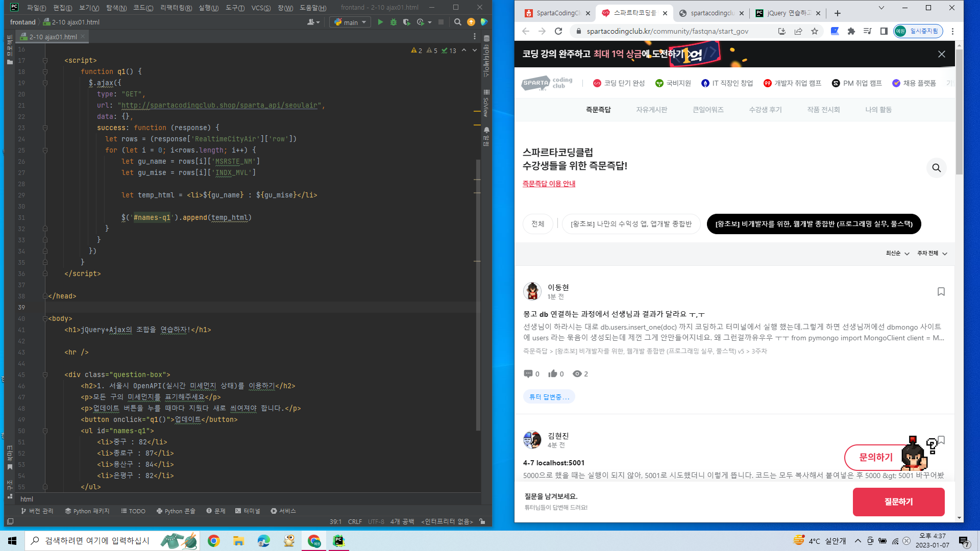
Task: Open the Python 콘솔 tool window
Action: [x=176, y=511]
